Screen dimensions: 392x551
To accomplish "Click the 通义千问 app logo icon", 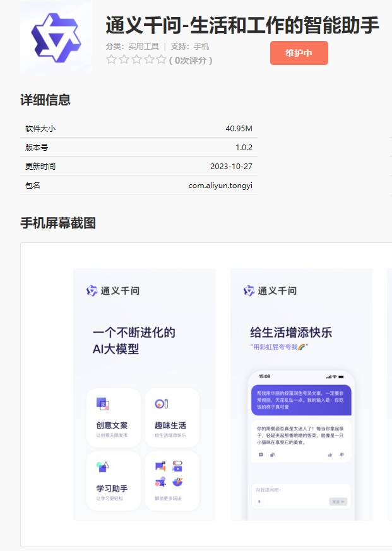I will click(x=56, y=39).
